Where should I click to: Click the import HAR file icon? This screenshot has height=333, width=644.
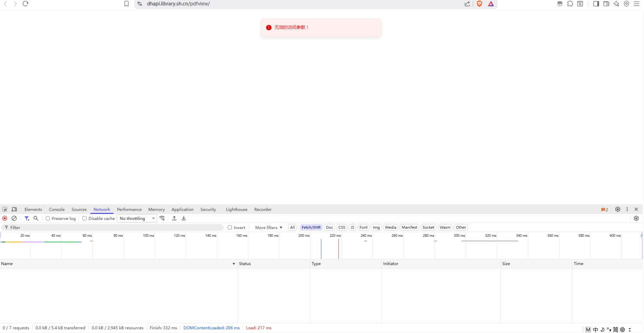174,218
